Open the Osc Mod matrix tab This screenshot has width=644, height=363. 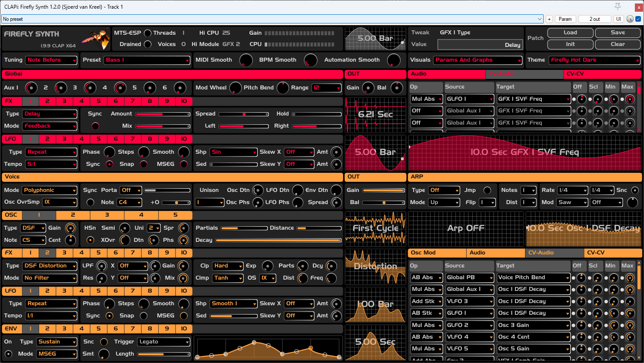437,253
